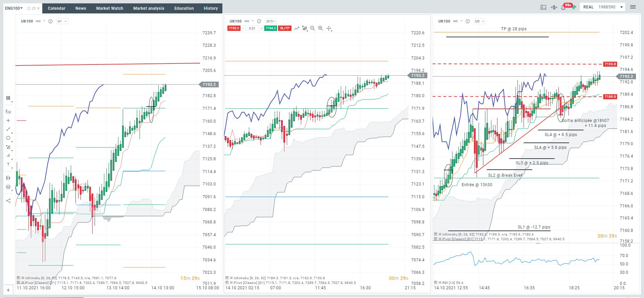Click the zoom in magnifier in M15 chart
644x298 pixels.
coord(320,28)
